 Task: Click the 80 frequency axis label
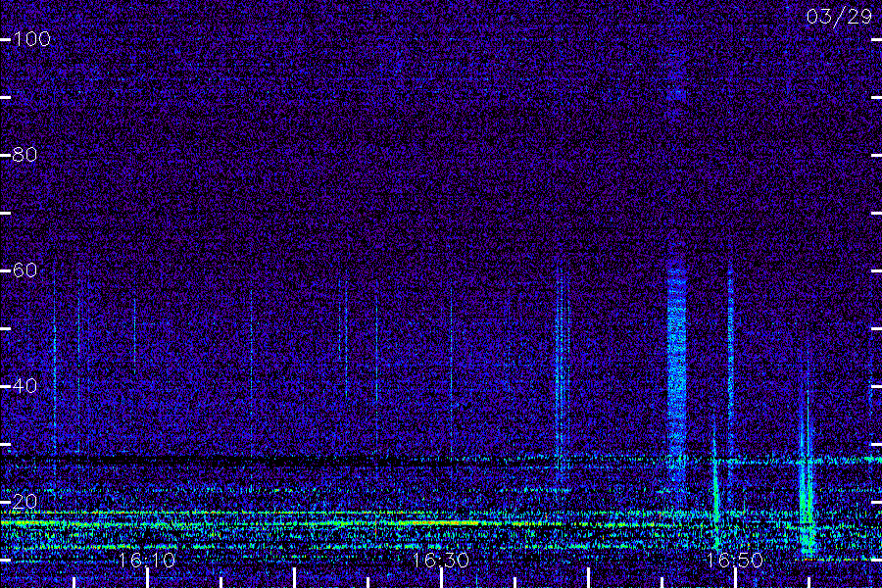tap(24, 154)
